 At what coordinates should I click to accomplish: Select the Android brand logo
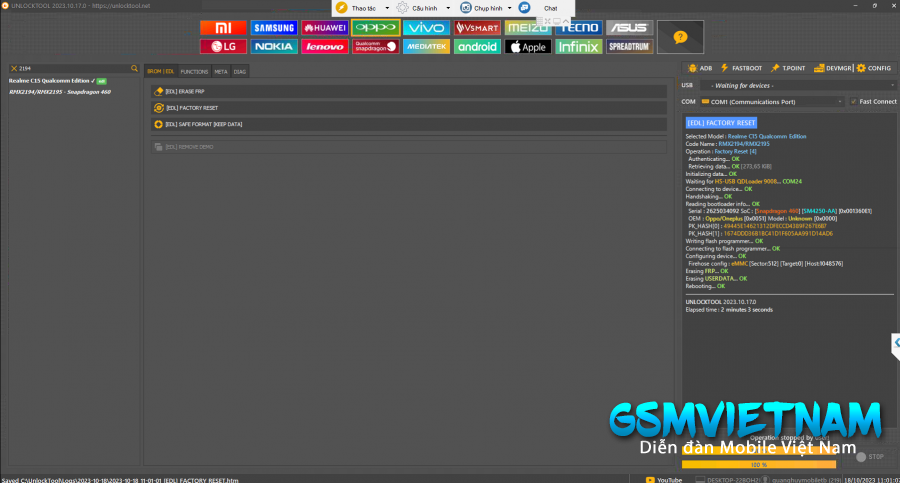click(477, 47)
